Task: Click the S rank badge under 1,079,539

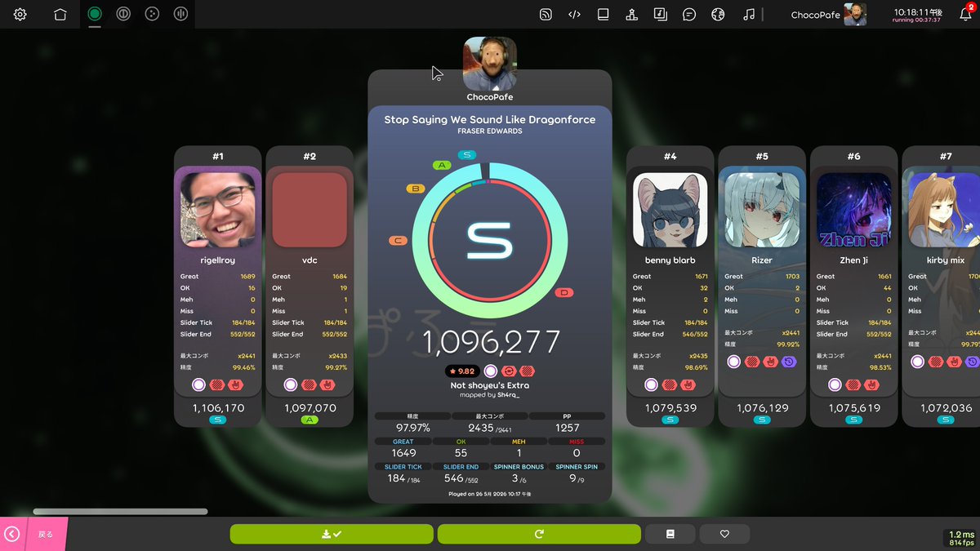Action: (x=670, y=420)
